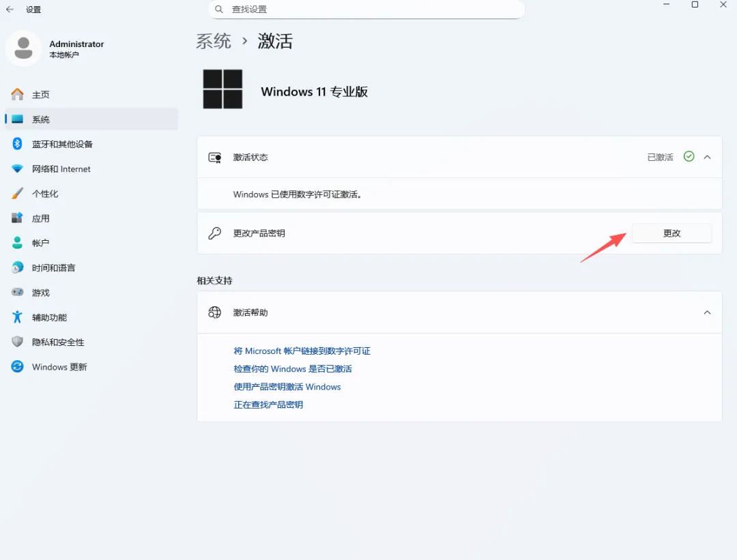Open 游戏 settings page

(91, 292)
